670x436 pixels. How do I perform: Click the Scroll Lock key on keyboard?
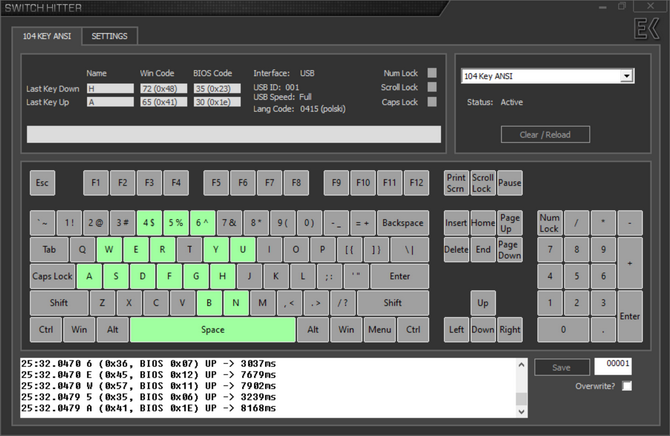click(x=483, y=183)
